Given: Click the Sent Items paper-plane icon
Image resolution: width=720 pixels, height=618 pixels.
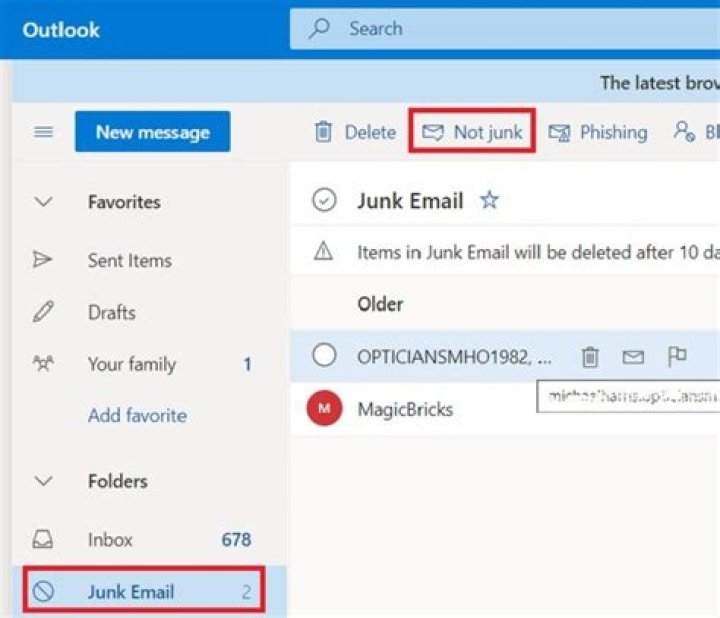Looking at the screenshot, I should (42, 259).
